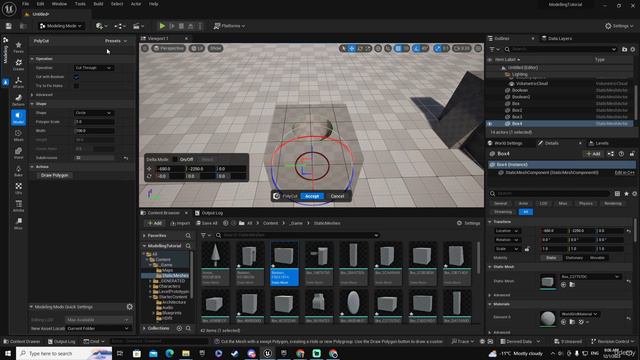
Task: Open viewport options hamburger icon
Action: tap(145, 48)
